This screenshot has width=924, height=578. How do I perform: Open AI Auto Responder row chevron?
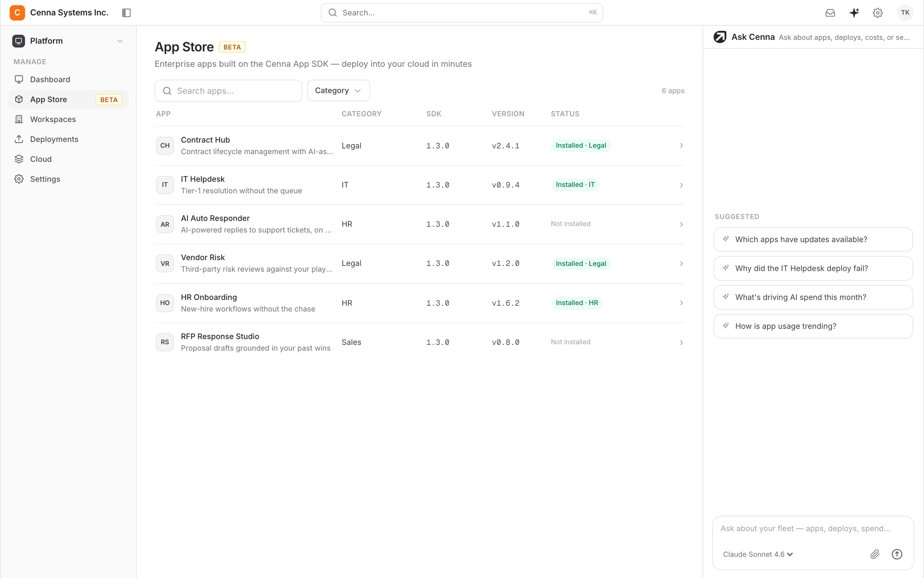point(681,224)
